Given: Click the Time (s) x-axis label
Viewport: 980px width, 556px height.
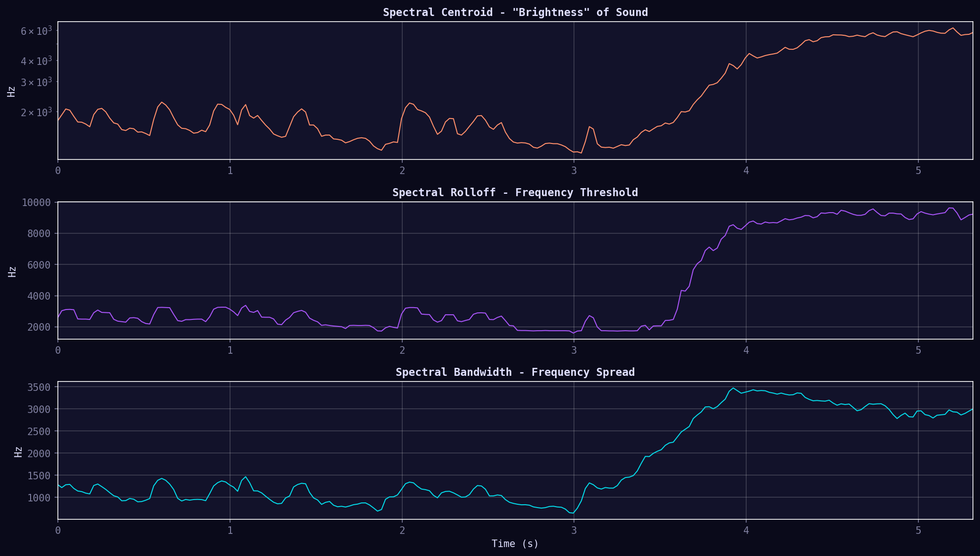Looking at the screenshot, I should point(515,544).
